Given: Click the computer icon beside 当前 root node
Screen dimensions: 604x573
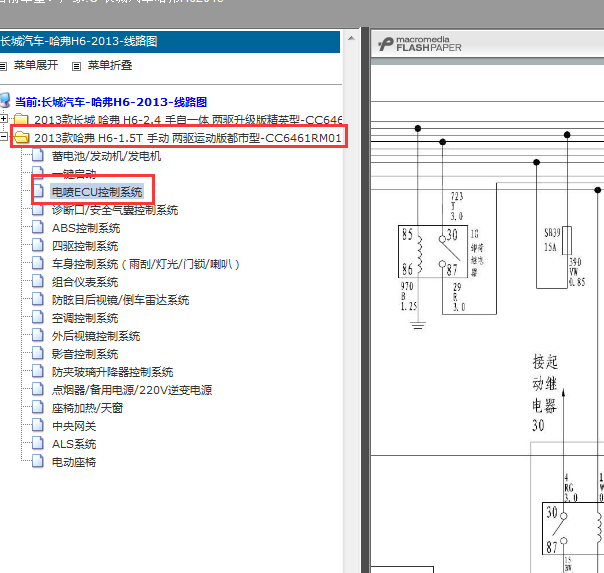Looking at the screenshot, I should [5, 100].
